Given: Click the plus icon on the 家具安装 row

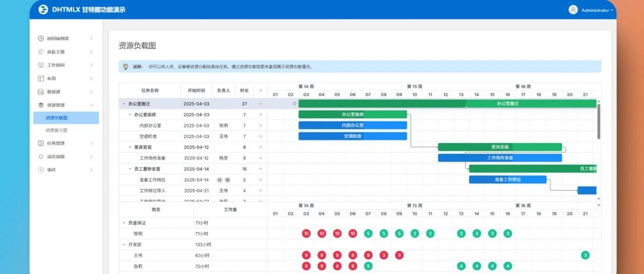Looking at the screenshot, I should point(261,147).
